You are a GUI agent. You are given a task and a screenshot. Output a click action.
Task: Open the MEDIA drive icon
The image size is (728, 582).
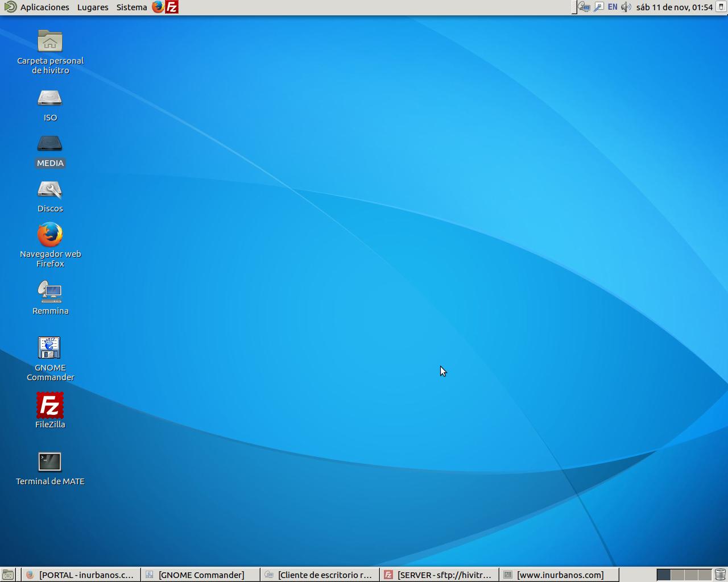pyautogui.click(x=50, y=144)
